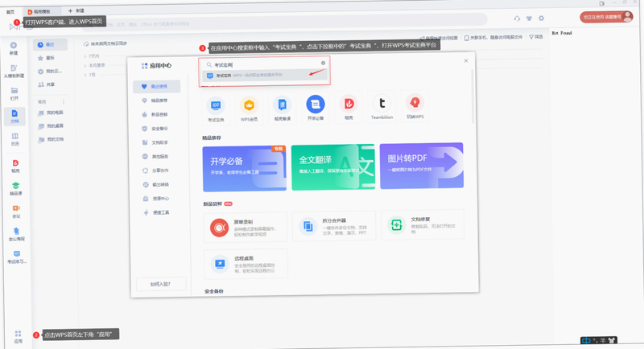The image size is (644, 349).
Task: Click the 打开 folder icon in sidebar
Action: (14, 91)
